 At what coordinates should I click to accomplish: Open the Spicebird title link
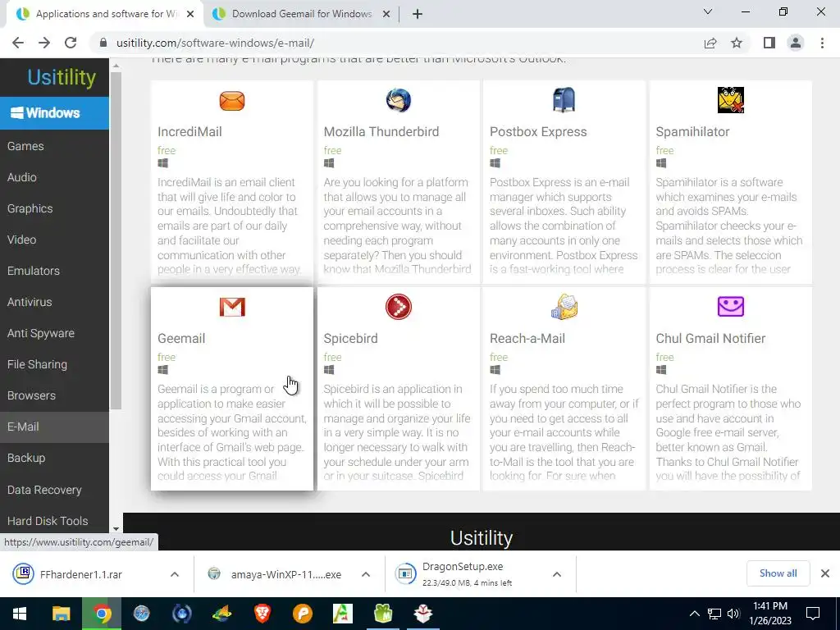point(350,339)
